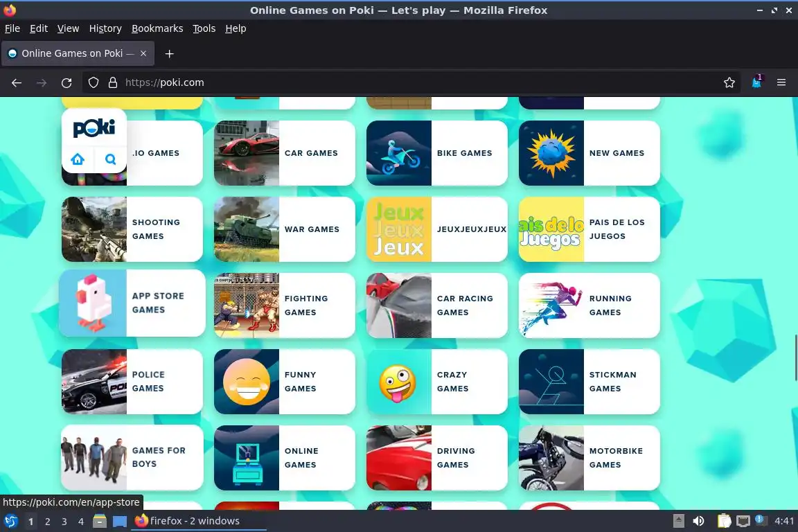Click the Poki home icon
The image size is (798, 532).
(78, 159)
